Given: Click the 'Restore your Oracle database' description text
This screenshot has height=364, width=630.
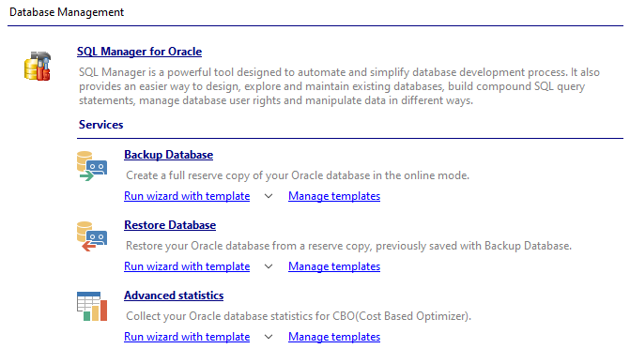Looking at the screenshot, I should pyautogui.click(x=348, y=246).
